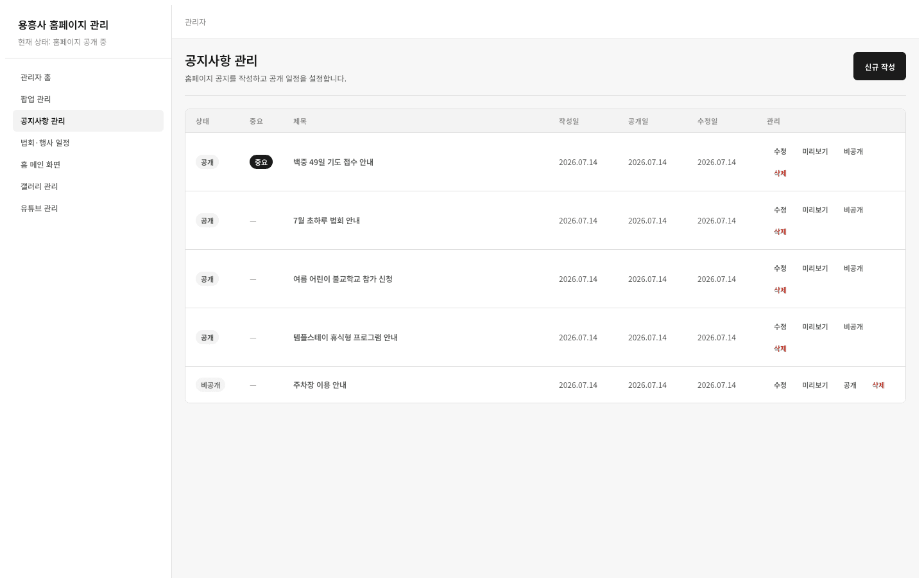The height and width of the screenshot is (578, 924).
Task: Go to 팝업 관리 menu
Action: (x=88, y=99)
